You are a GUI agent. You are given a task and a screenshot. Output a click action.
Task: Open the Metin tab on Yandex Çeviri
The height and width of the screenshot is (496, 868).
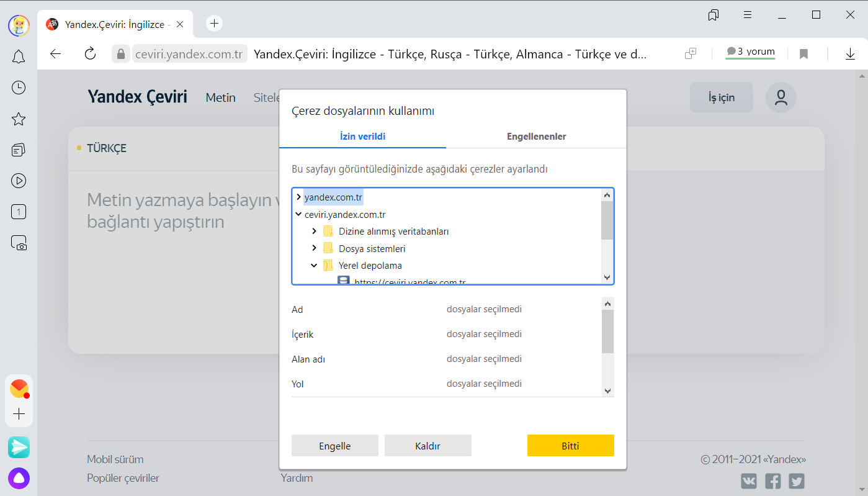[221, 97]
